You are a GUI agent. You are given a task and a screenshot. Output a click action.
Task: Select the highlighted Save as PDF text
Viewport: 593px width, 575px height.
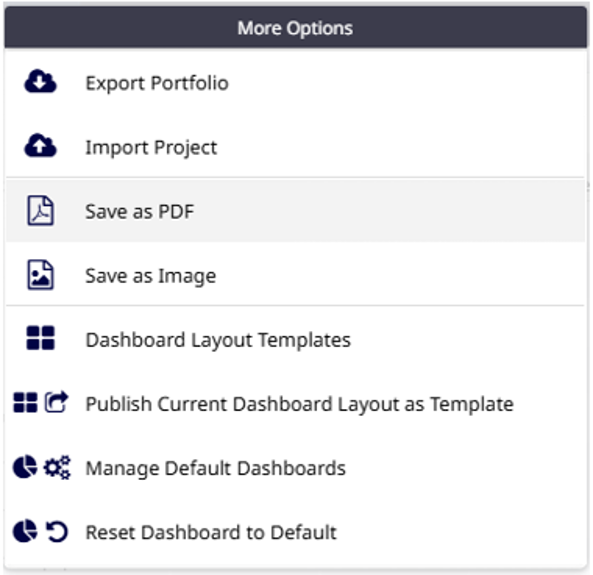pyautogui.click(x=140, y=211)
